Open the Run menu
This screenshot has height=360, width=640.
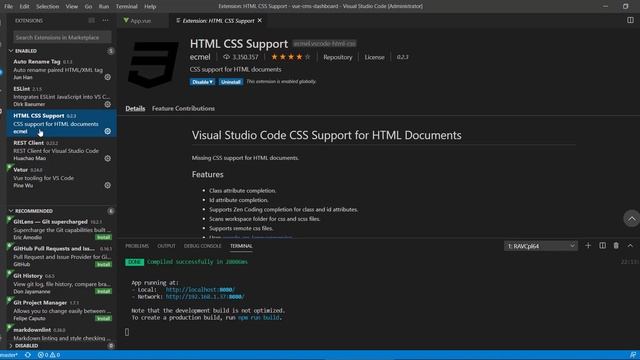104,6
